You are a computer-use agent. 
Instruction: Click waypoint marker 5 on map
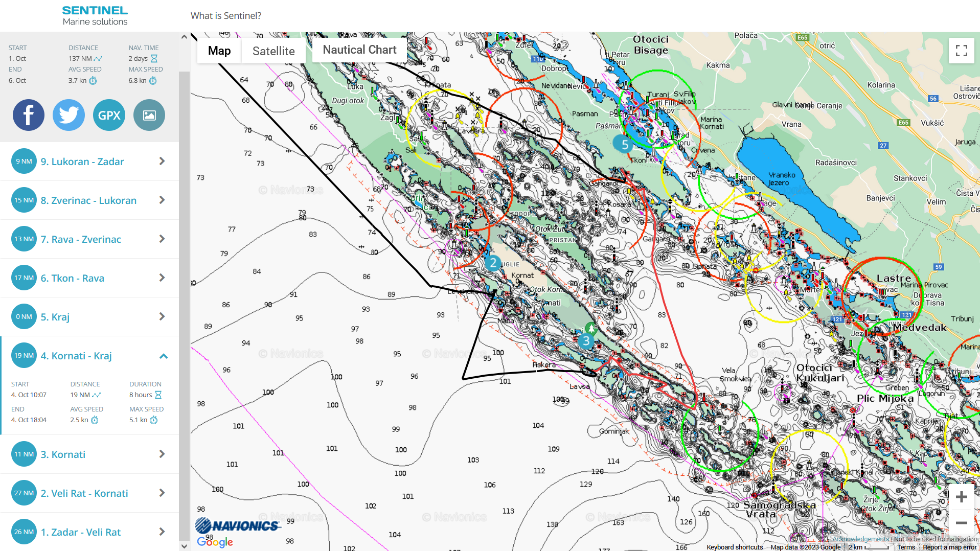click(x=625, y=145)
